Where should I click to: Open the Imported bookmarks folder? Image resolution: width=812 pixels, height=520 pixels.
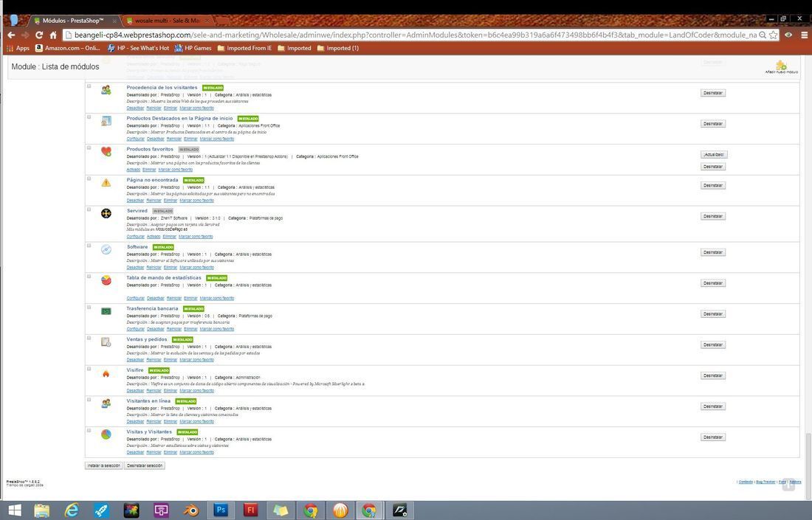(x=295, y=48)
